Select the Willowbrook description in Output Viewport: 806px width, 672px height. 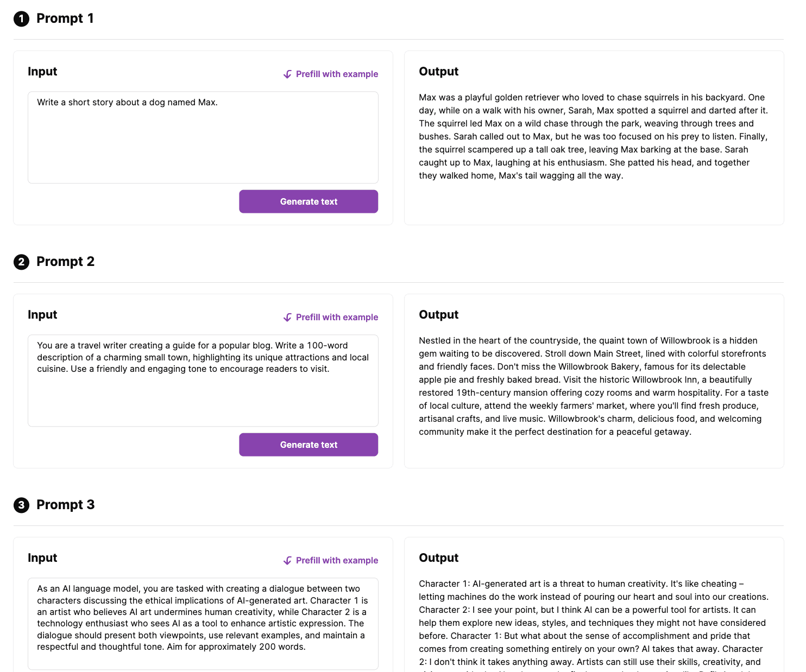click(x=593, y=386)
